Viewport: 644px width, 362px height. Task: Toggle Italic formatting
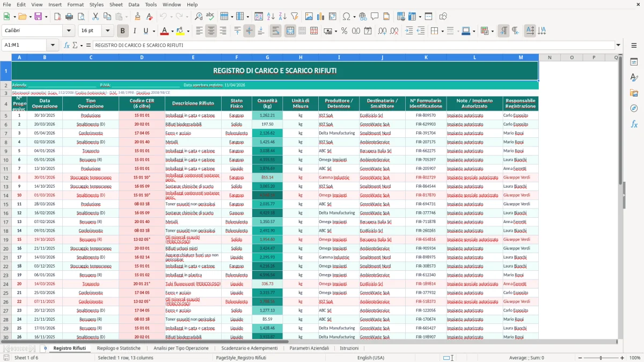coord(134,31)
